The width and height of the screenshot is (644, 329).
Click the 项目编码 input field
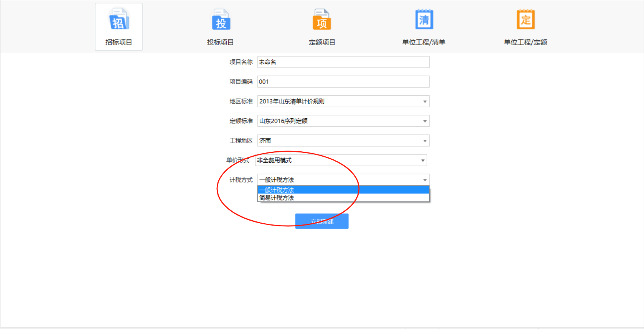(343, 82)
